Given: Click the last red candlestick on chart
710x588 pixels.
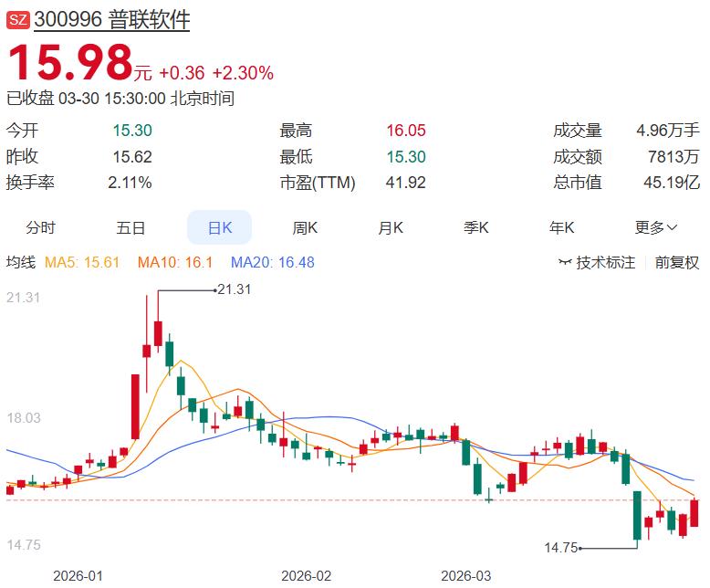Looking at the screenshot, I should tap(694, 513).
